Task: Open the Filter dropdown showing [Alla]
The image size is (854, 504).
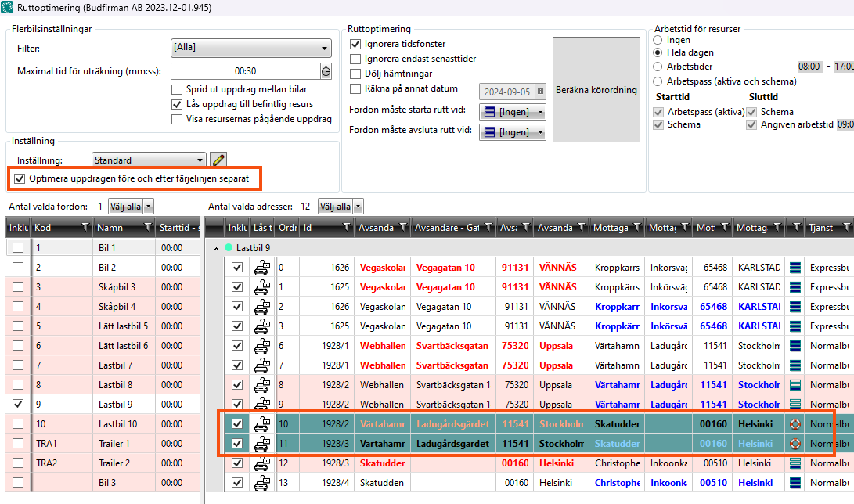Action: (250, 48)
